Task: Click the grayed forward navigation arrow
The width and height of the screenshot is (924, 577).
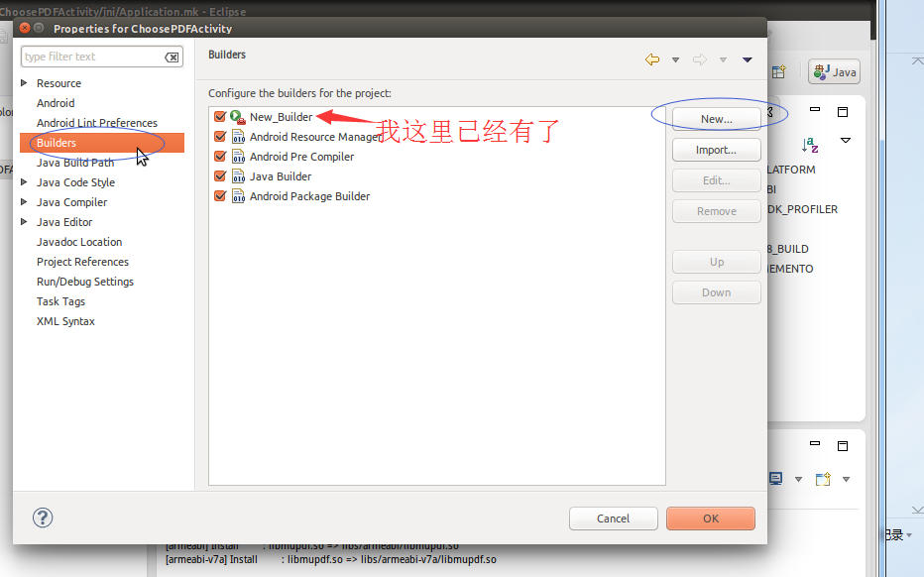Action: (700, 59)
